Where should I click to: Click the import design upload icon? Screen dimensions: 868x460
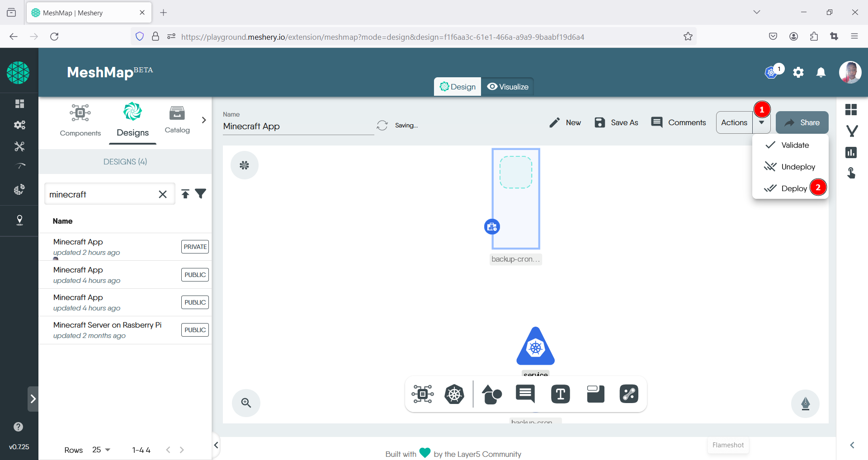[185, 194]
